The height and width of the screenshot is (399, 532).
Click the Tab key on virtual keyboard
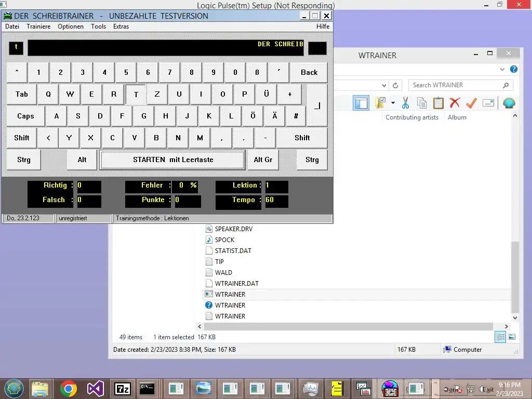(x=21, y=95)
